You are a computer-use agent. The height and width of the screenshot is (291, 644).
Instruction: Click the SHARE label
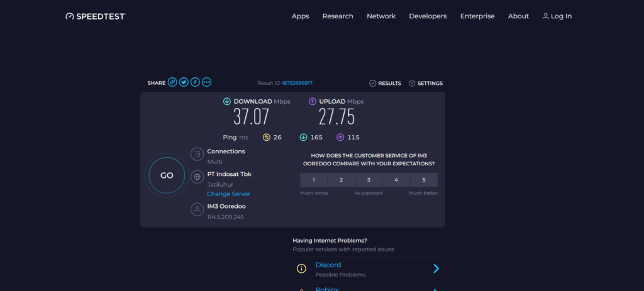157,83
